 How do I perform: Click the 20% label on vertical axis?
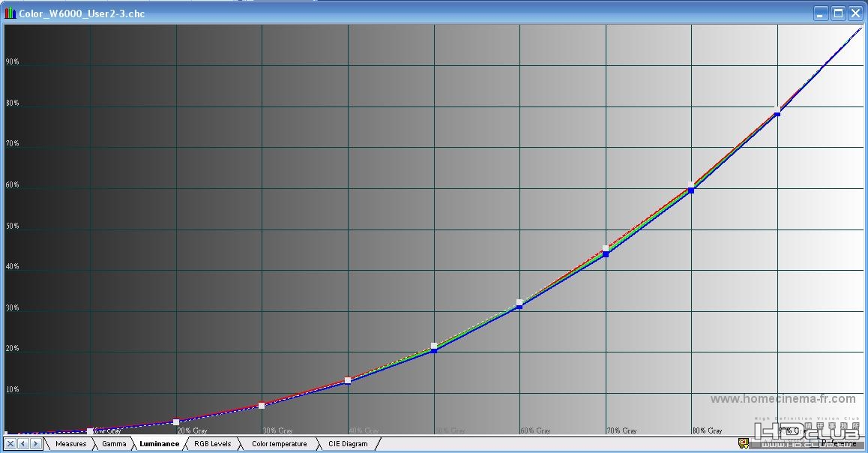click(x=12, y=348)
